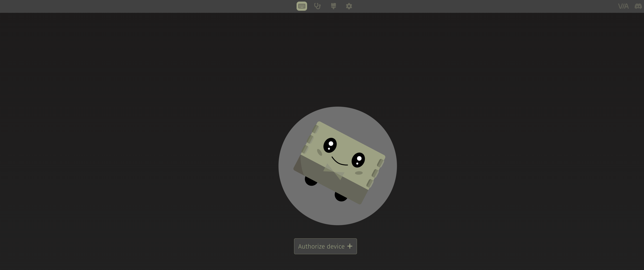
Task: Open the Design paintbrush tab
Action: coord(333,6)
